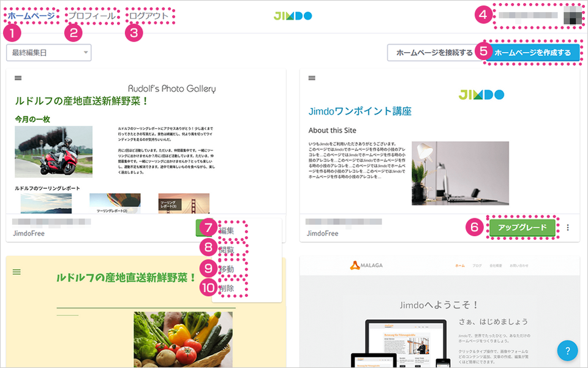Click the desk lamp photo in Jimdo card
This screenshot has height=368, width=588.
(x=460, y=173)
